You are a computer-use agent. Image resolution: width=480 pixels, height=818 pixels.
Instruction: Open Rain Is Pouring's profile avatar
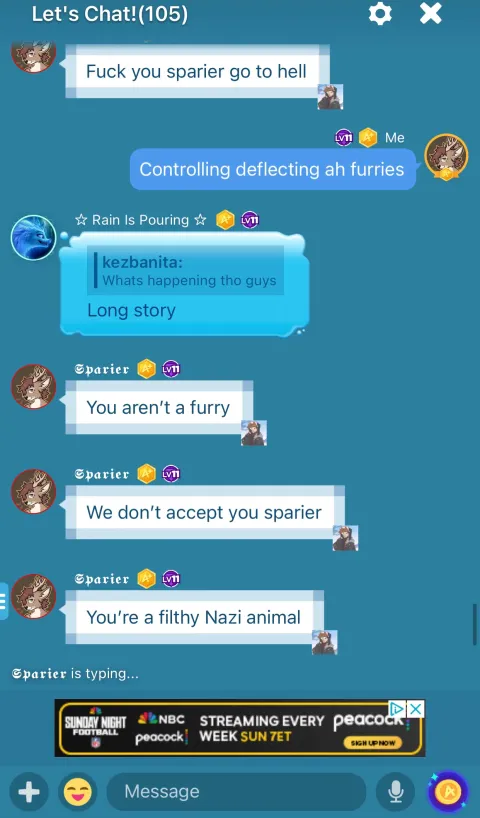tap(33, 237)
